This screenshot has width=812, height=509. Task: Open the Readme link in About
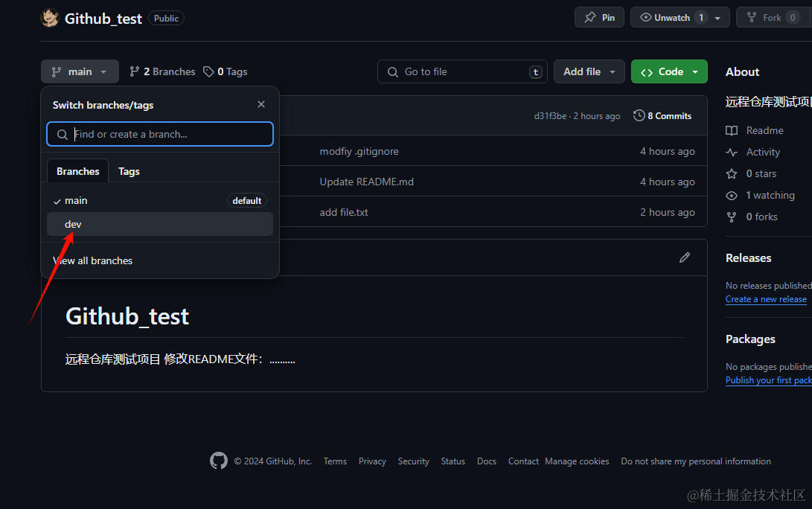tap(755, 130)
